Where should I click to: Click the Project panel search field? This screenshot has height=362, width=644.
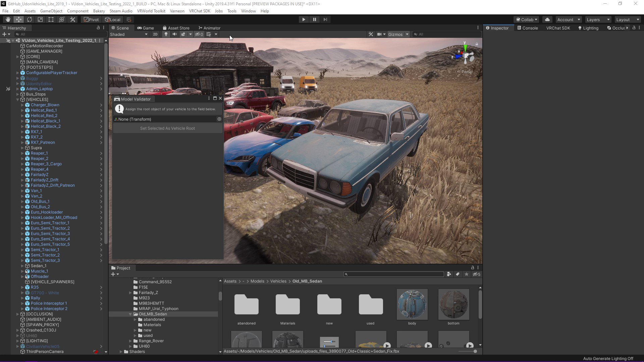[394, 274]
